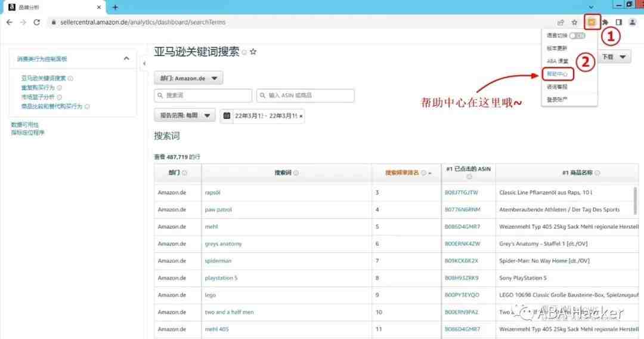Click the 搜索词 search input field
The width and height of the screenshot is (644, 339).
203,95
